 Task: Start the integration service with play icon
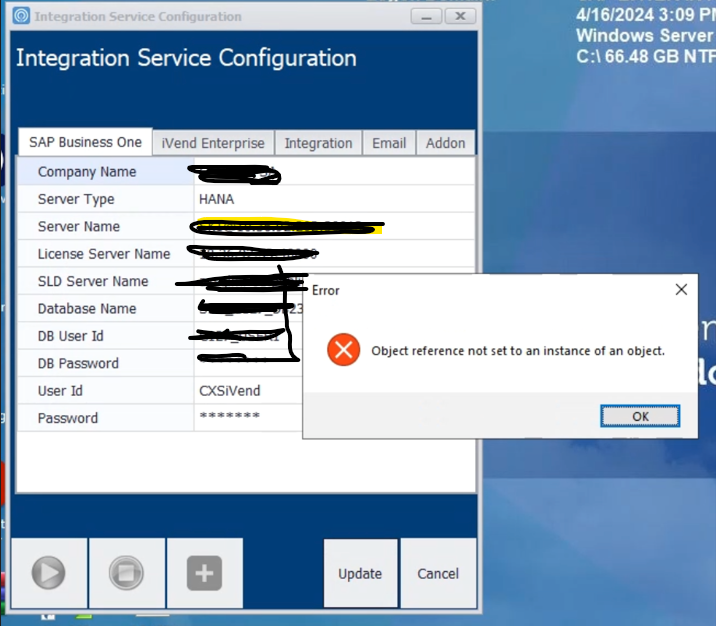pyautogui.click(x=49, y=573)
